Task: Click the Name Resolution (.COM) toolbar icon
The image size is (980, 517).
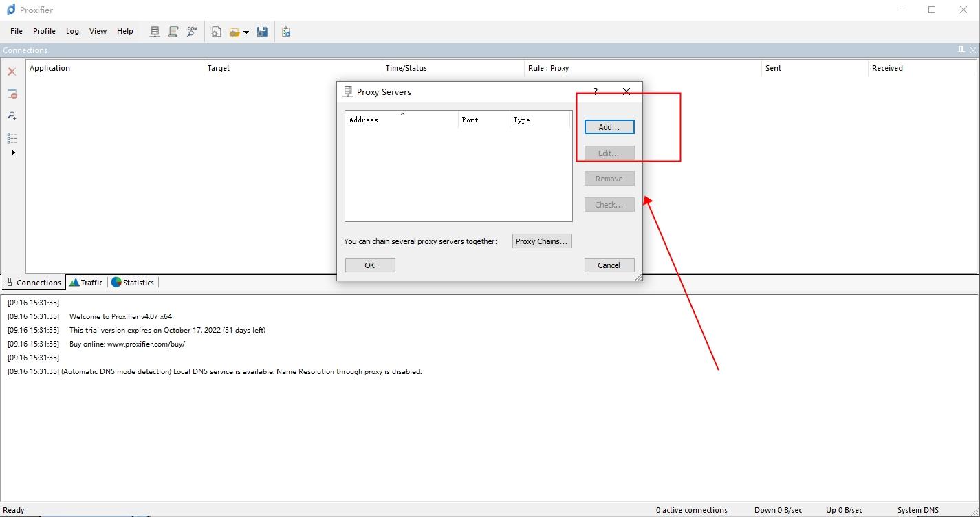Action: [192, 32]
